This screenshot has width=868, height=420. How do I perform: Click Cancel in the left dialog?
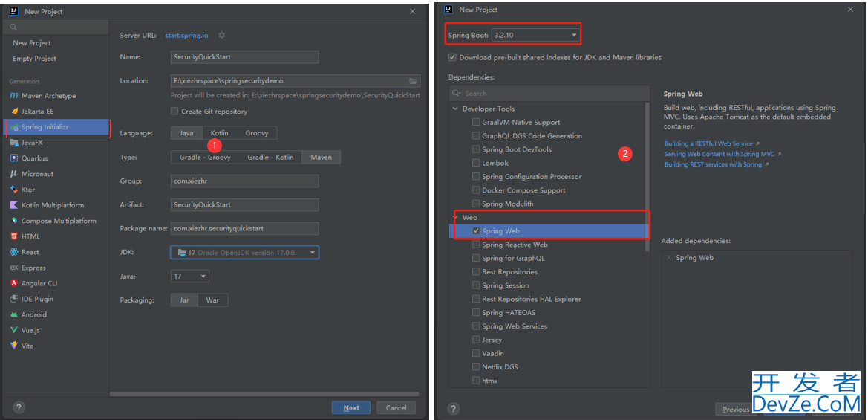pyautogui.click(x=396, y=408)
